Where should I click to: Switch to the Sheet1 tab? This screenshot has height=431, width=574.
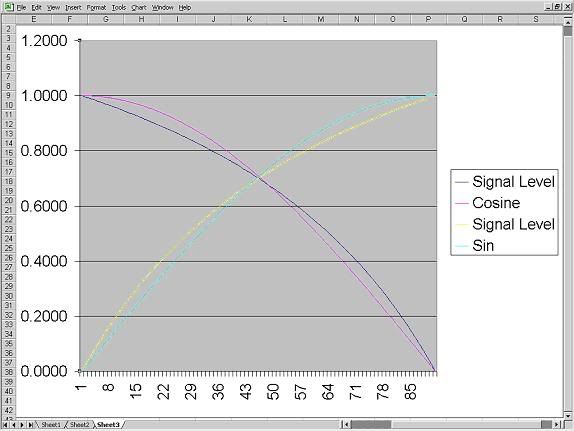(x=51, y=424)
